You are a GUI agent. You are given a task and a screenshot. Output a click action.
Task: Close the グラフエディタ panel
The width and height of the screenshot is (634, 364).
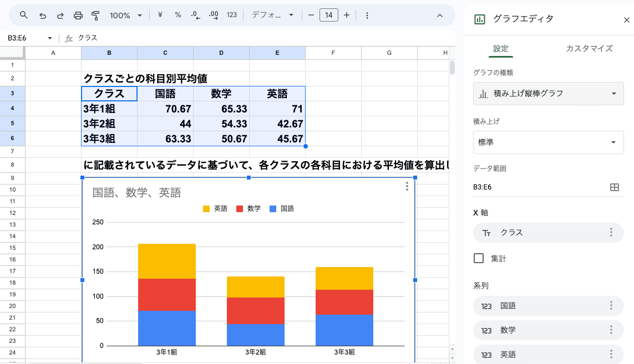coord(626,20)
